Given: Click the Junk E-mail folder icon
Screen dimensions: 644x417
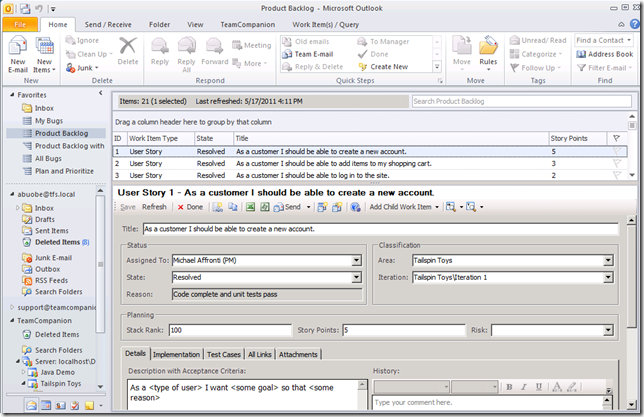Looking at the screenshot, I should 26,257.
